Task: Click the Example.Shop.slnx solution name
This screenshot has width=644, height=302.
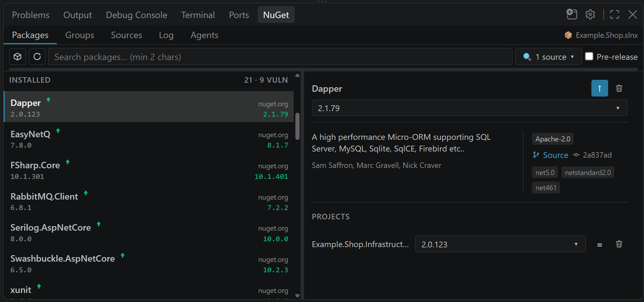Action: pyautogui.click(x=607, y=35)
